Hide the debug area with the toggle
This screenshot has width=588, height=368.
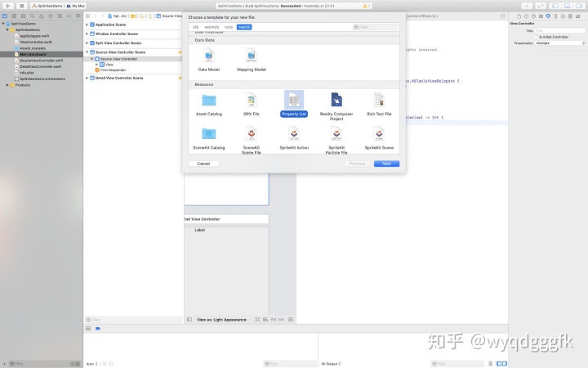[88, 328]
